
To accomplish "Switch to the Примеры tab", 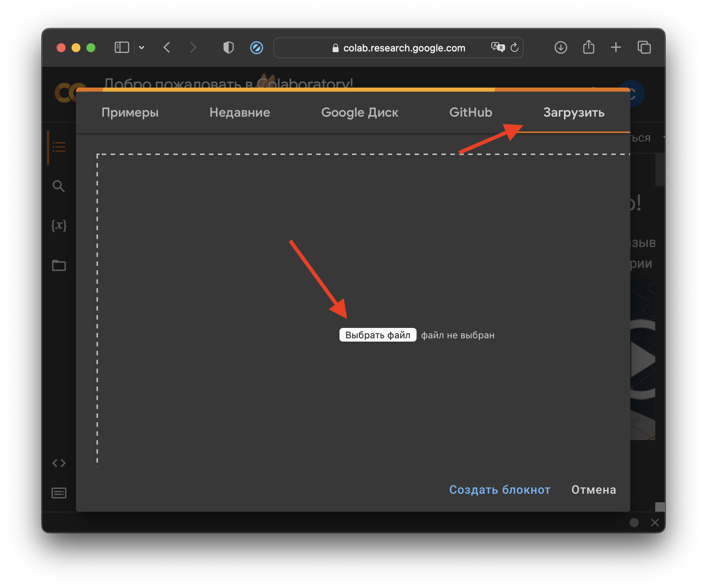I will (130, 113).
